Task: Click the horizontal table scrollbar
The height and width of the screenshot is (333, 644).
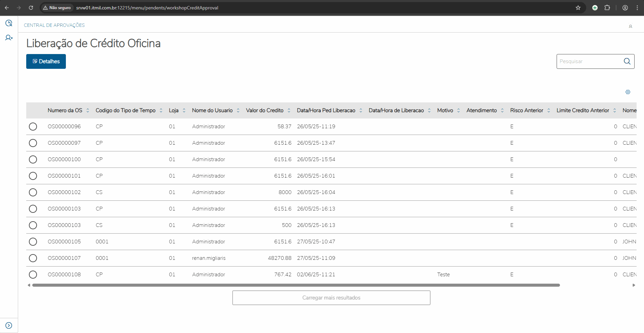Action: 296,285
